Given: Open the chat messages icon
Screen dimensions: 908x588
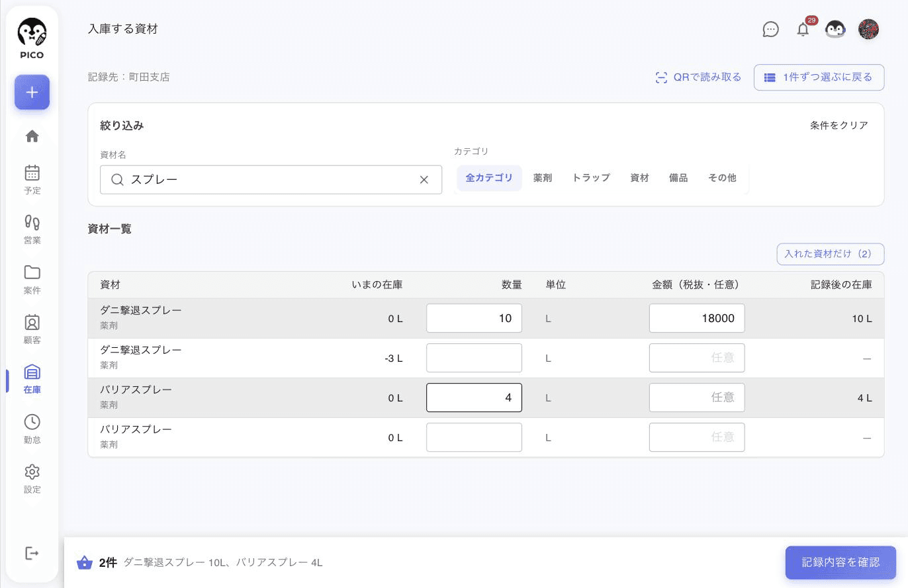Looking at the screenshot, I should [x=770, y=29].
